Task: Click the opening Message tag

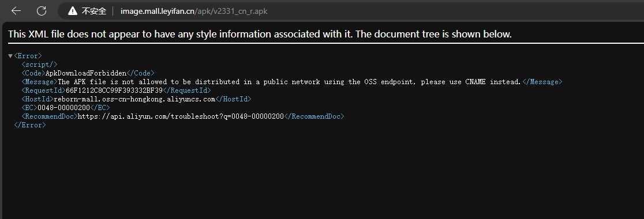Action: point(40,82)
